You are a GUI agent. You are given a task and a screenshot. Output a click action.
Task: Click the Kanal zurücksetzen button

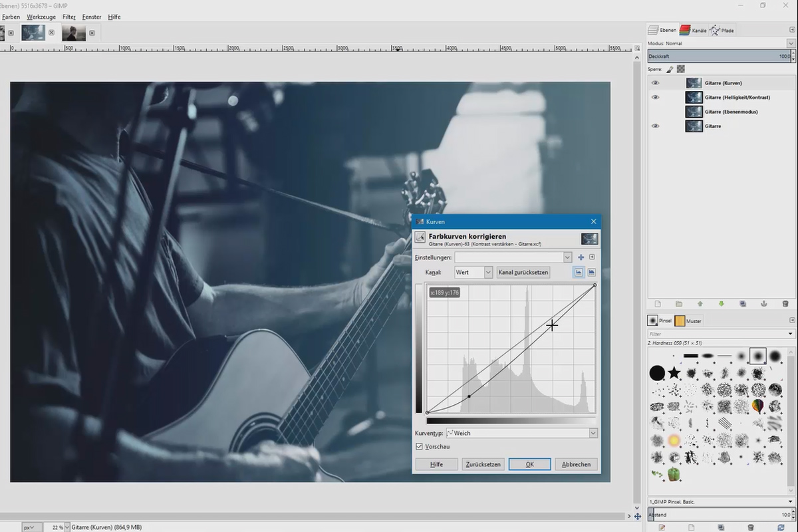523,272
